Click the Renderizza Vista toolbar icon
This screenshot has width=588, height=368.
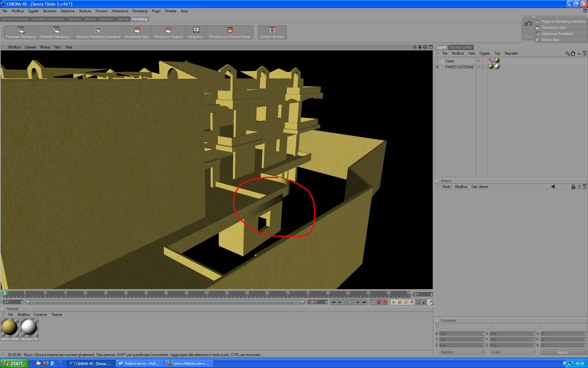(137, 32)
